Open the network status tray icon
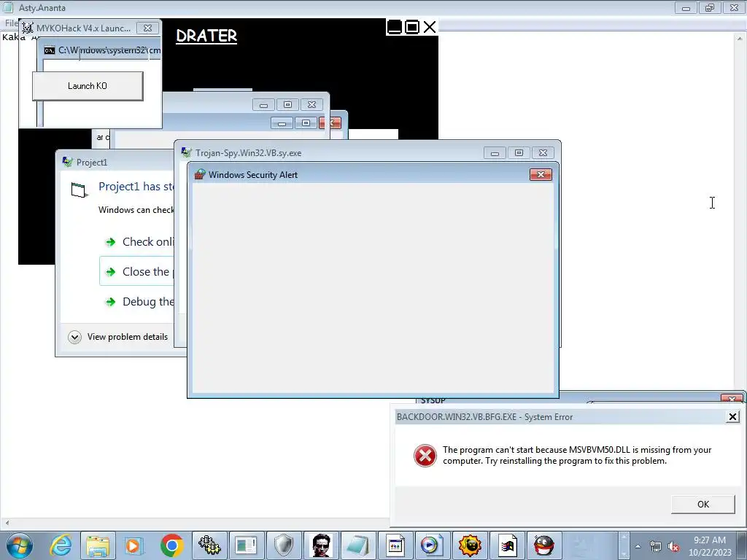 (x=656, y=547)
